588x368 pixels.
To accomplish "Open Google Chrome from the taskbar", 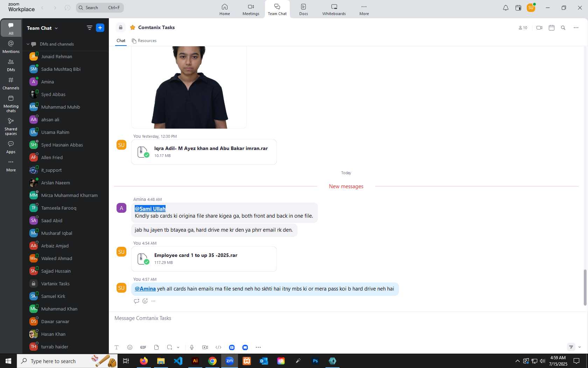I will pos(212,361).
